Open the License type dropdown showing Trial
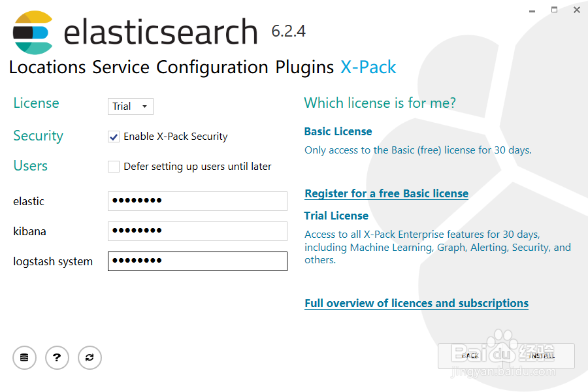This screenshot has height=392, width=588. [x=130, y=106]
